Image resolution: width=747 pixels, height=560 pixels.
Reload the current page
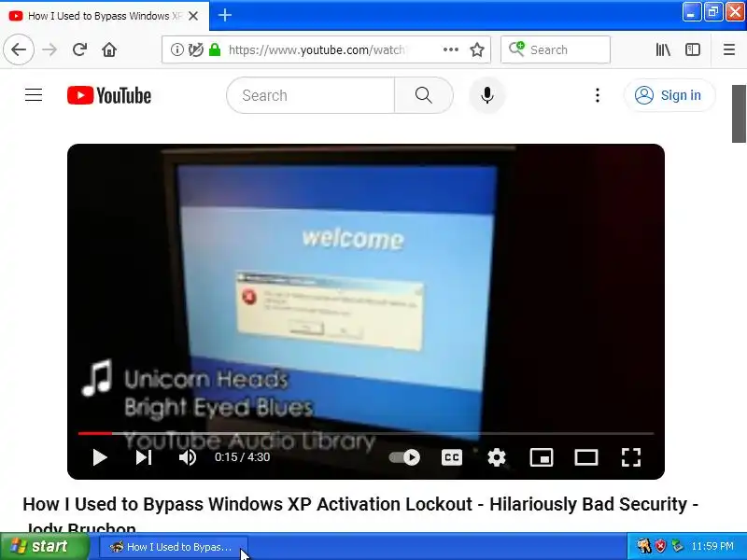79,49
